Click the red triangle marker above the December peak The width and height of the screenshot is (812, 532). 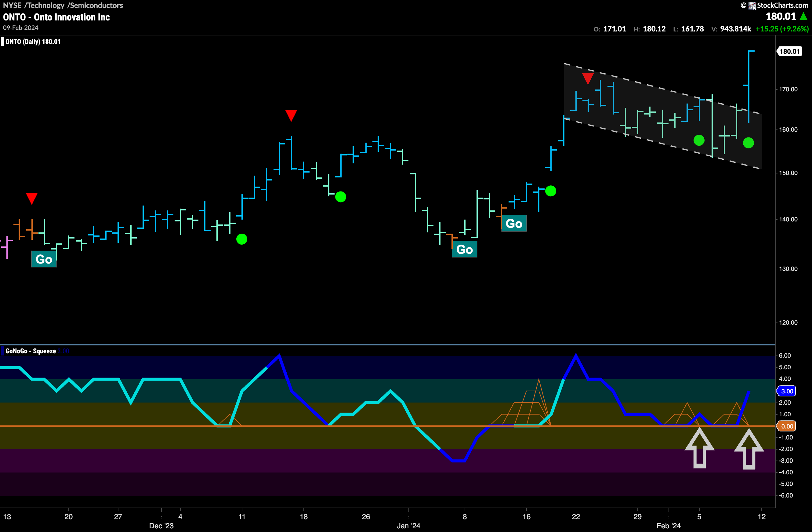pyautogui.click(x=291, y=115)
